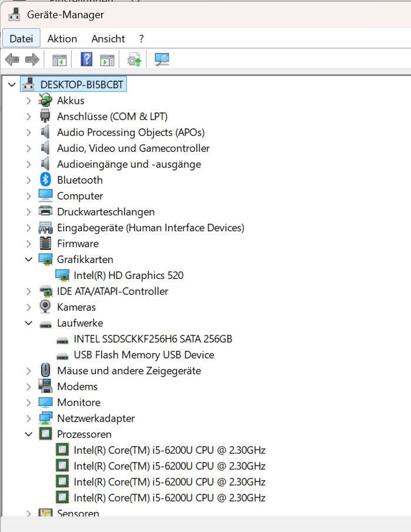Click the Bluetooth icon in device tree

[x=45, y=180]
